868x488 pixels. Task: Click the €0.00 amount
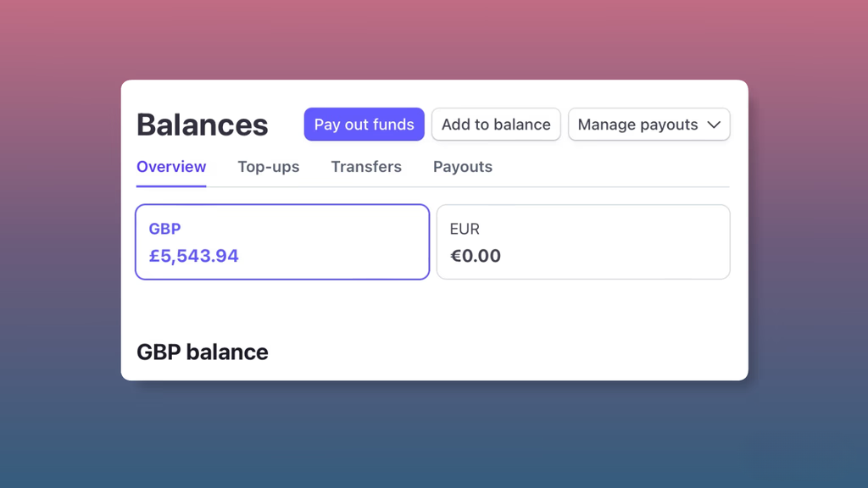coord(476,256)
